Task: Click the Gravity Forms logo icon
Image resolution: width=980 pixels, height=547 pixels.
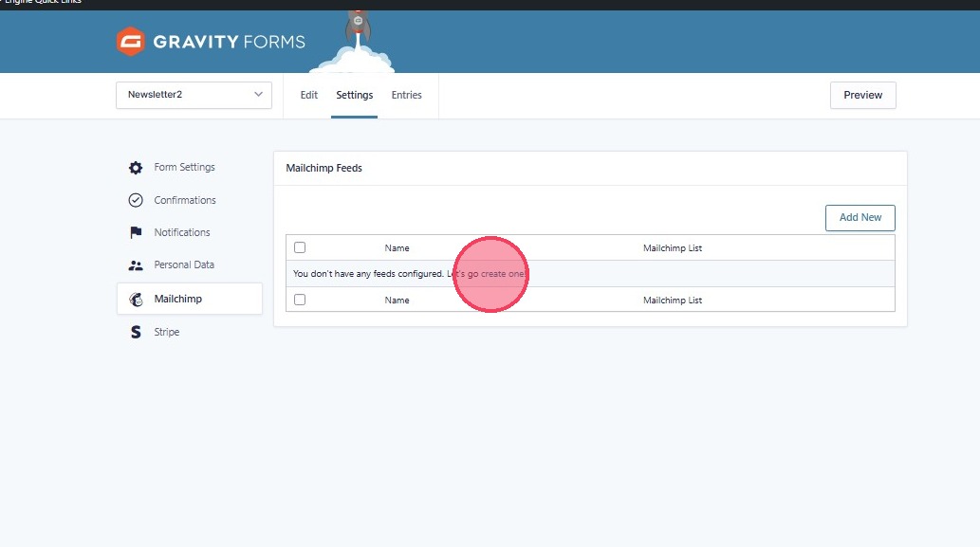Action: click(131, 42)
